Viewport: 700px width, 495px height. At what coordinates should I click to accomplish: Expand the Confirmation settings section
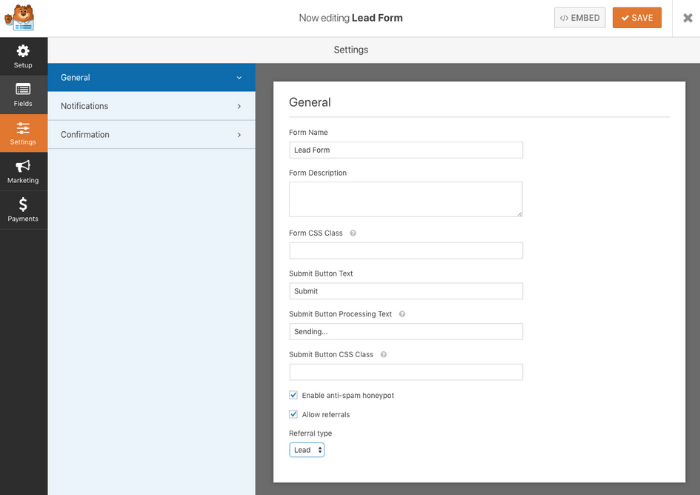click(151, 135)
